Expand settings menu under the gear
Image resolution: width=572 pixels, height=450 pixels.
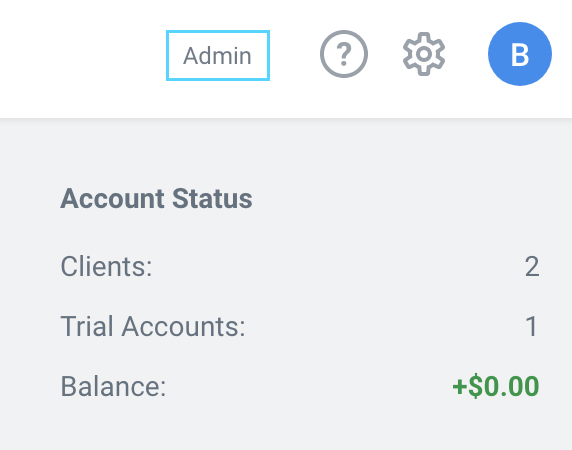tap(424, 54)
